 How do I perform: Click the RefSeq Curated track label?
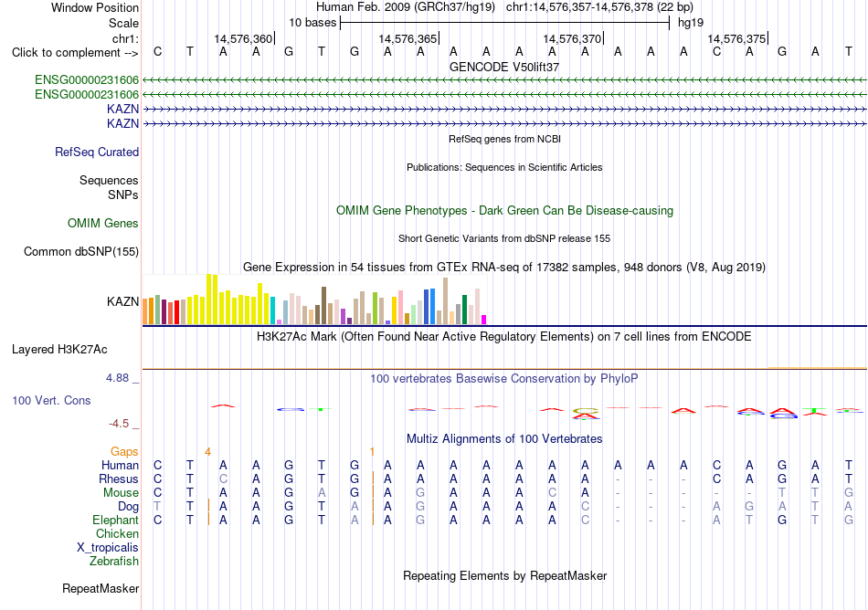point(97,152)
